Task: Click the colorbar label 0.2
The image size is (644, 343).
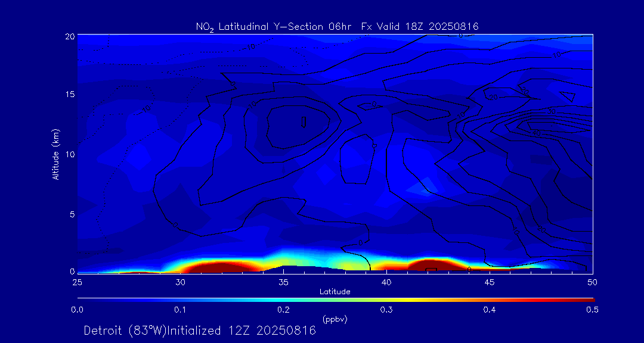Action: pyautogui.click(x=283, y=310)
